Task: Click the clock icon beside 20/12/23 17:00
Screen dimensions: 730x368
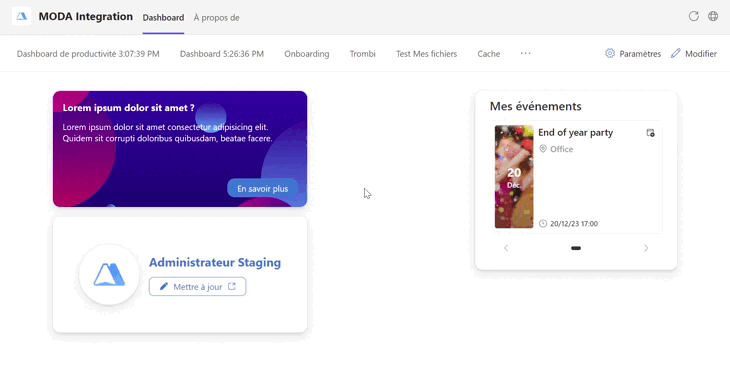Action: click(543, 224)
